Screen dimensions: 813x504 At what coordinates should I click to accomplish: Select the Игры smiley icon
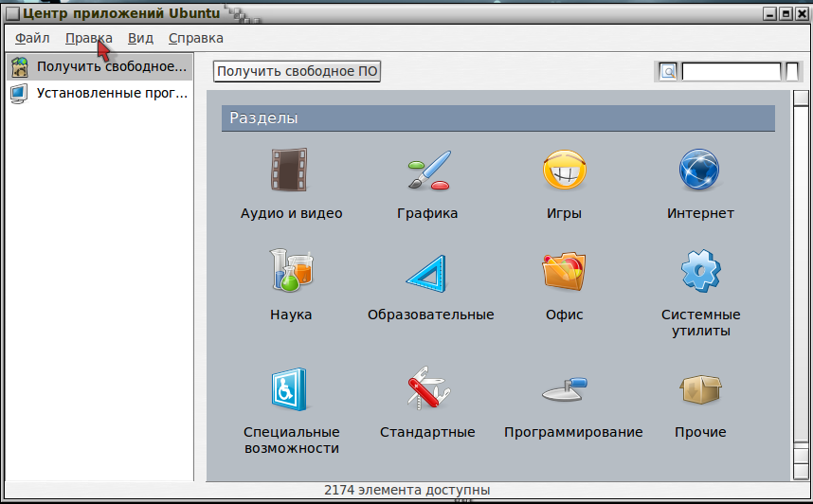[564, 171]
